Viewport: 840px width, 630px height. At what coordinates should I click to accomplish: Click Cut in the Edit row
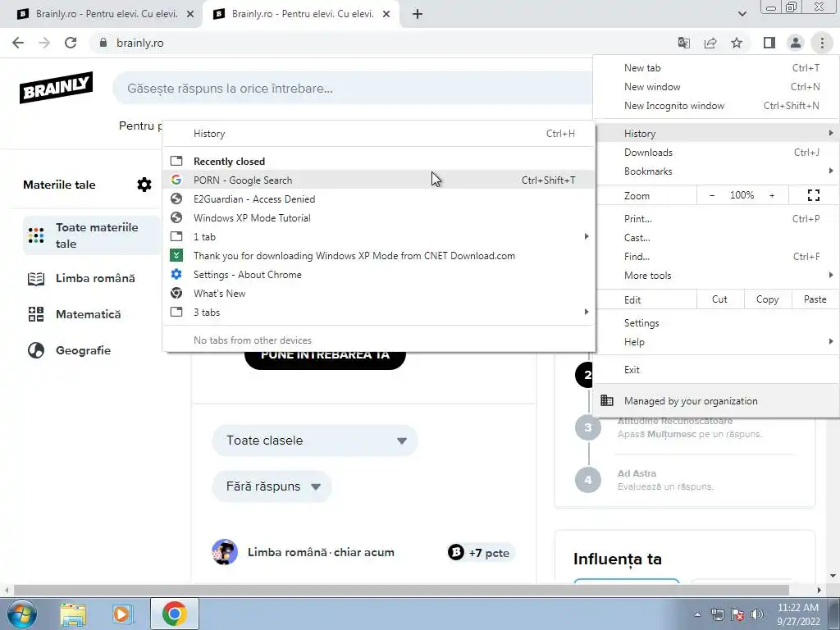click(720, 299)
